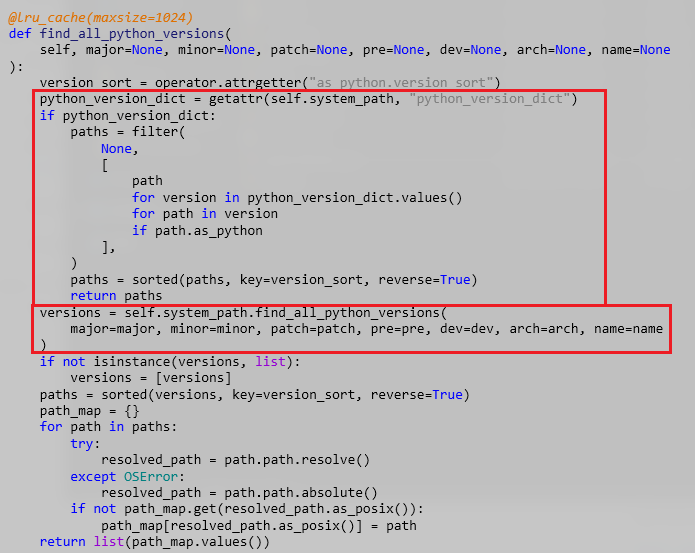Click 'resolved_path = path.path.absolute()' line
This screenshot has height=553, width=695.
point(239,493)
